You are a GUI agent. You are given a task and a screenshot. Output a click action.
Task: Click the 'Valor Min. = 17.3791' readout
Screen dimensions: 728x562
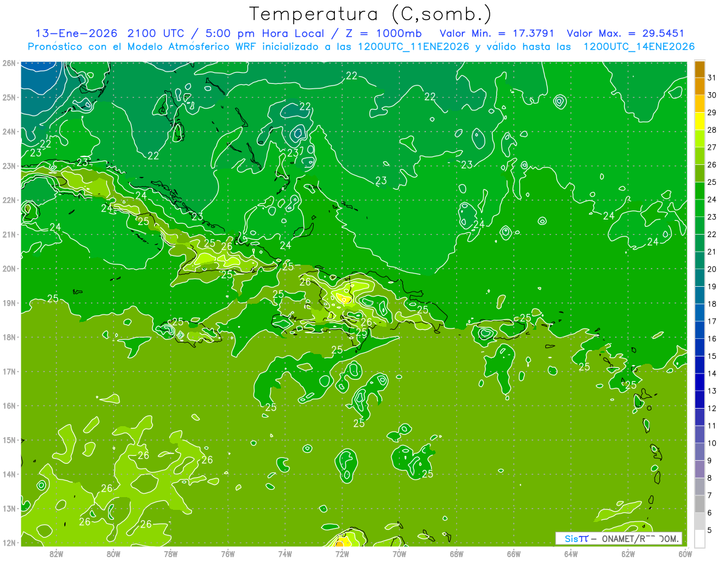click(497, 33)
